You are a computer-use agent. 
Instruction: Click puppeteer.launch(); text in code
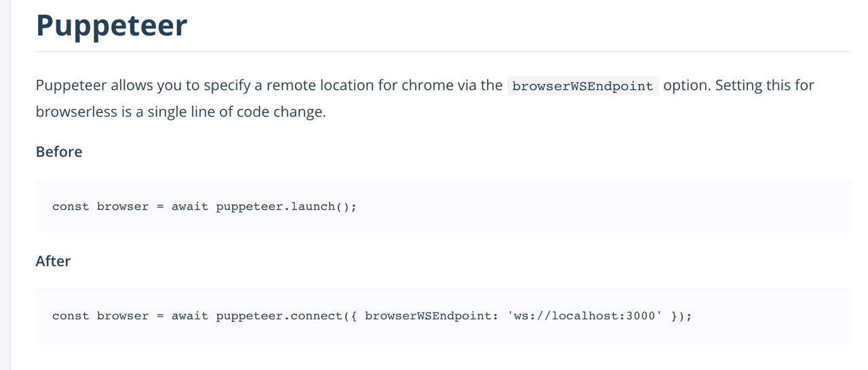[x=286, y=207]
